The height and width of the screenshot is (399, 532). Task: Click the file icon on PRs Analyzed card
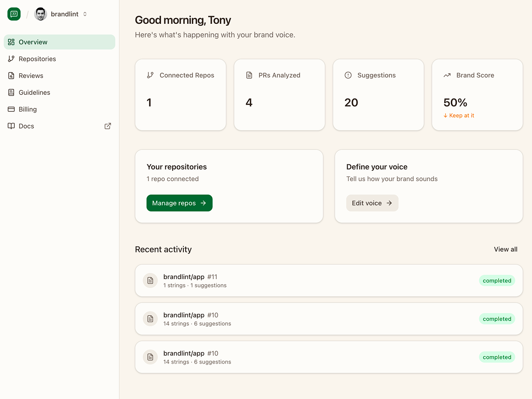click(249, 75)
